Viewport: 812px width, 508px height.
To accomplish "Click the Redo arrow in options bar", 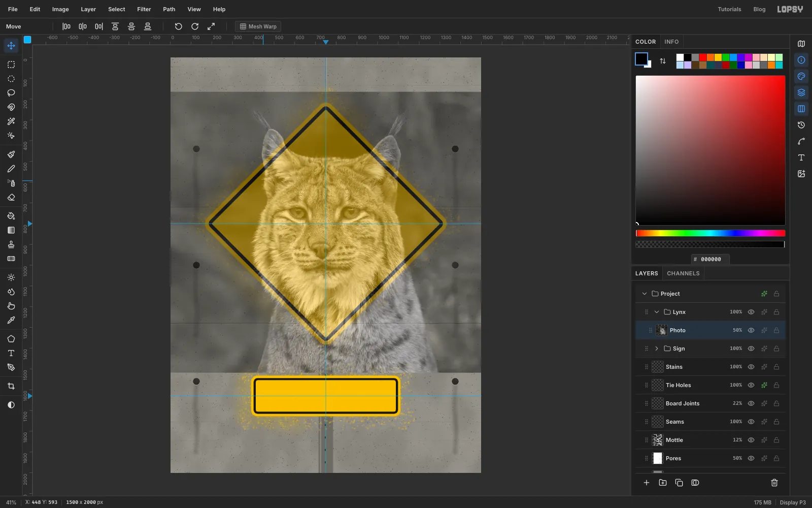I will 194,26.
